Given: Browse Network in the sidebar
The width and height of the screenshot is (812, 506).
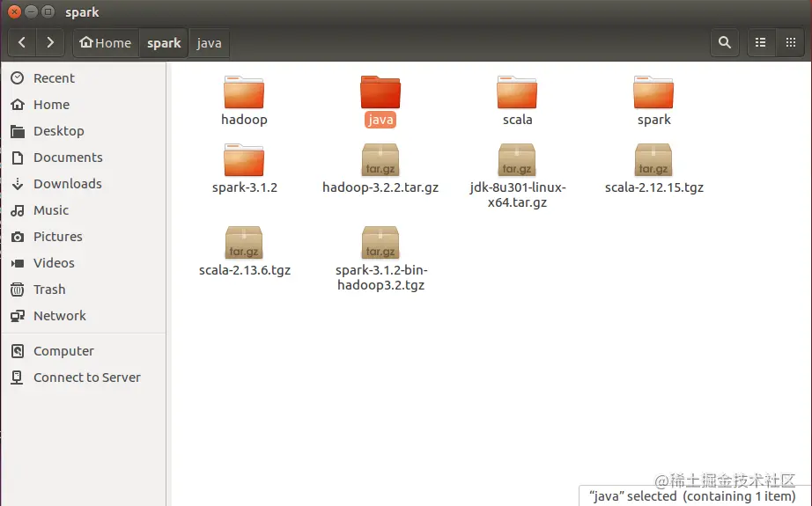Looking at the screenshot, I should coord(83,316).
